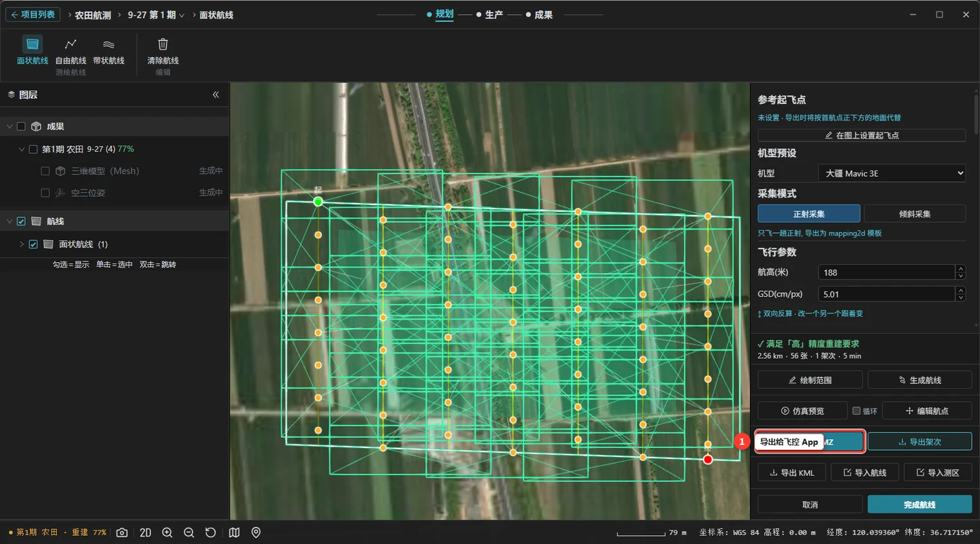
Task: Open the 机型 大疆 Mavic 3E dropdown
Action: [892, 174]
